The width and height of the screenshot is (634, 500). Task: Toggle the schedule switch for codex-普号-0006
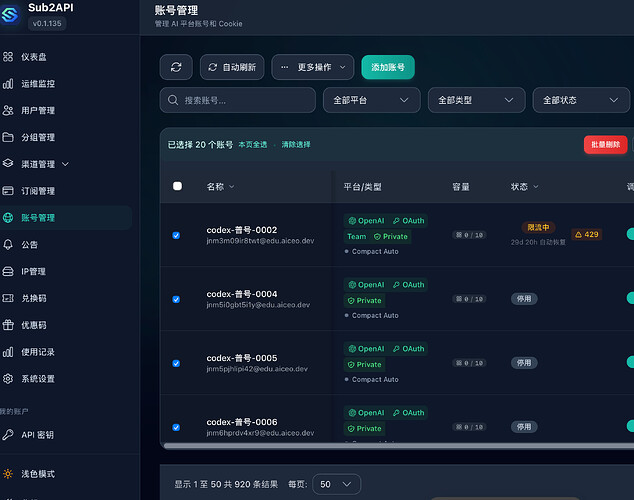click(x=630, y=426)
